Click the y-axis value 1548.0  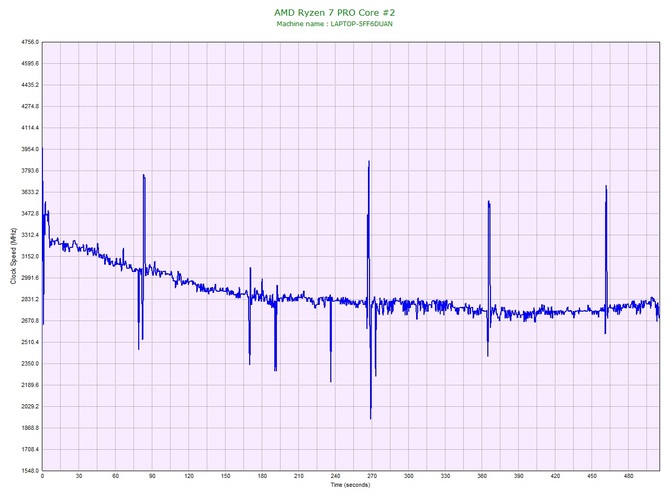pyautogui.click(x=30, y=471)
